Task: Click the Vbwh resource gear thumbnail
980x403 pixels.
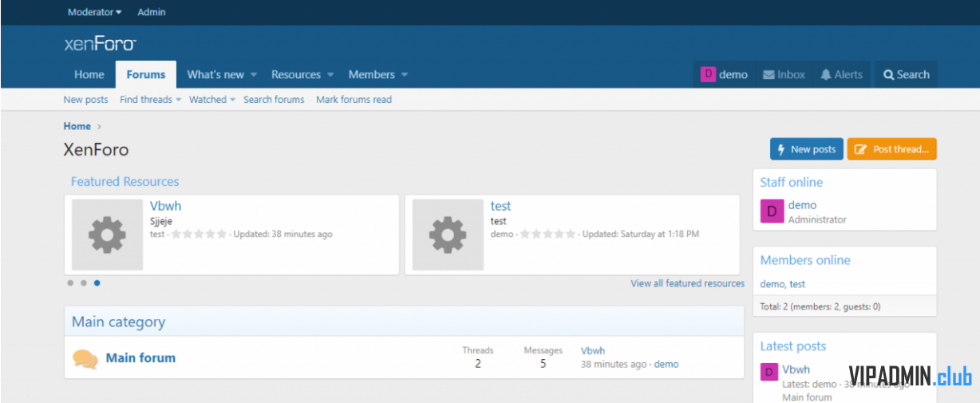Action: (108, 235)
